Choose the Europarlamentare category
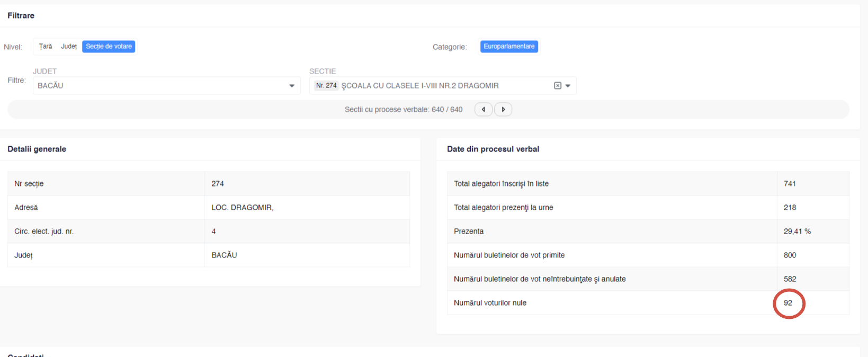Viewport: 868px width, 357px height. [x=509, y=47]
